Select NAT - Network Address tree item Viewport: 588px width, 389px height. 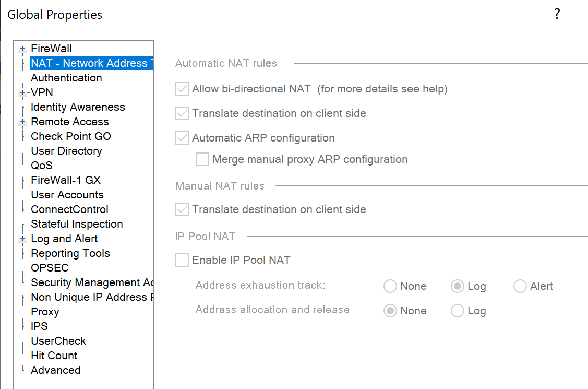click(x=91, y=63)
